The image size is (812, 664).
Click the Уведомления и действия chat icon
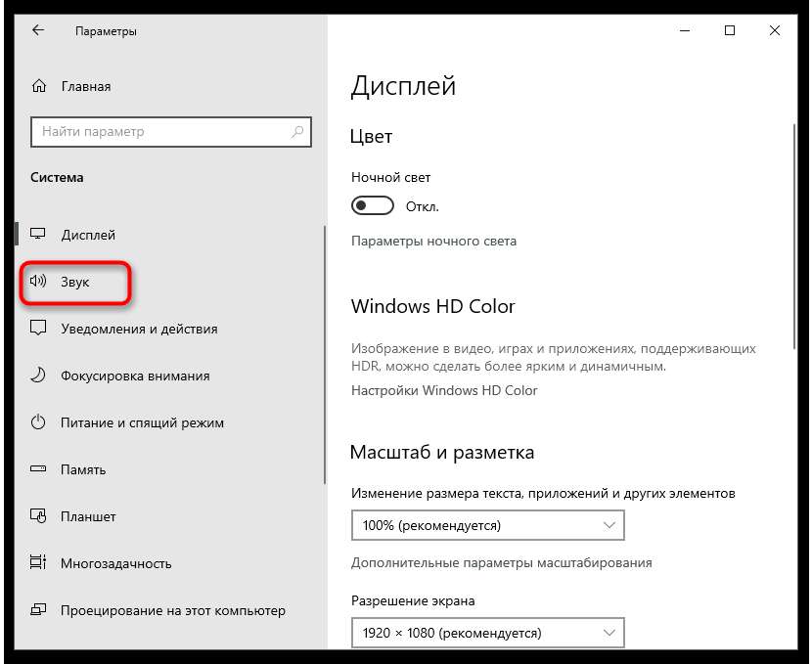click(x=38, y=329)
